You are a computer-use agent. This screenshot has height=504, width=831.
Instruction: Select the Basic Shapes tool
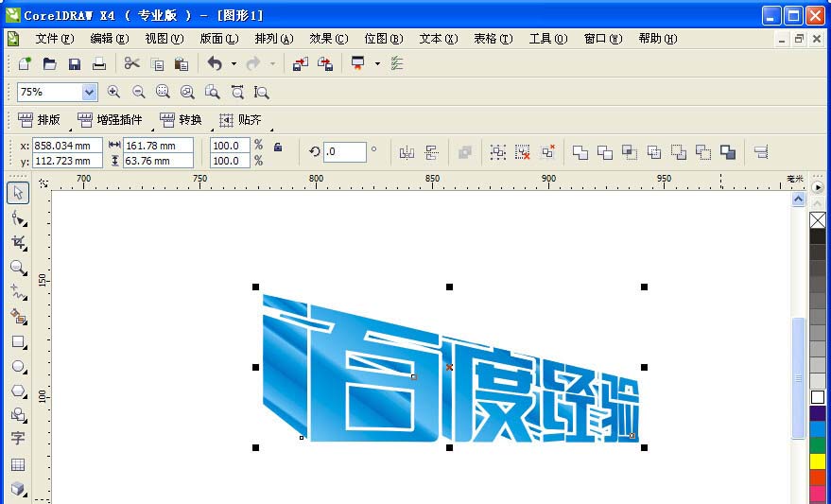(19, 415)
